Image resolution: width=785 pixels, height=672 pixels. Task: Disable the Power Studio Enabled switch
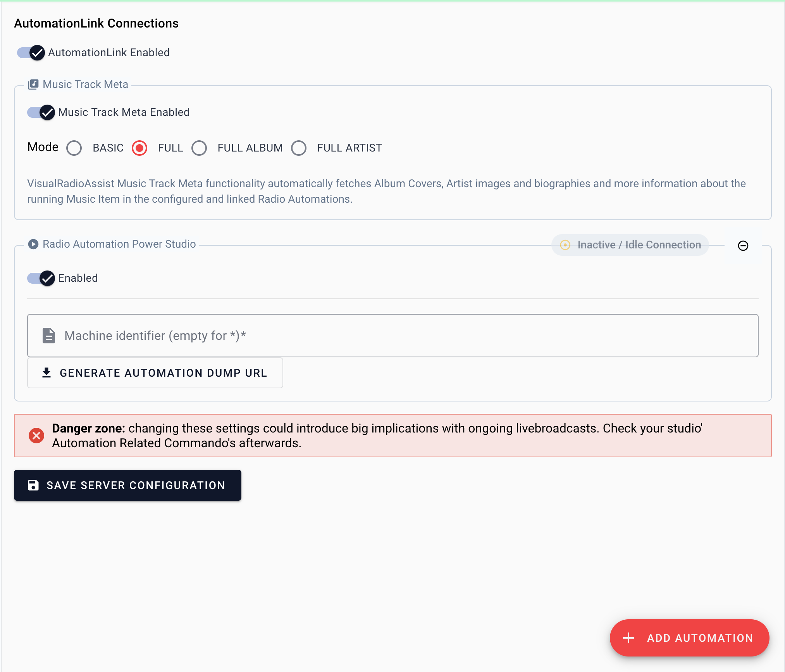click(x=41, y=278)
